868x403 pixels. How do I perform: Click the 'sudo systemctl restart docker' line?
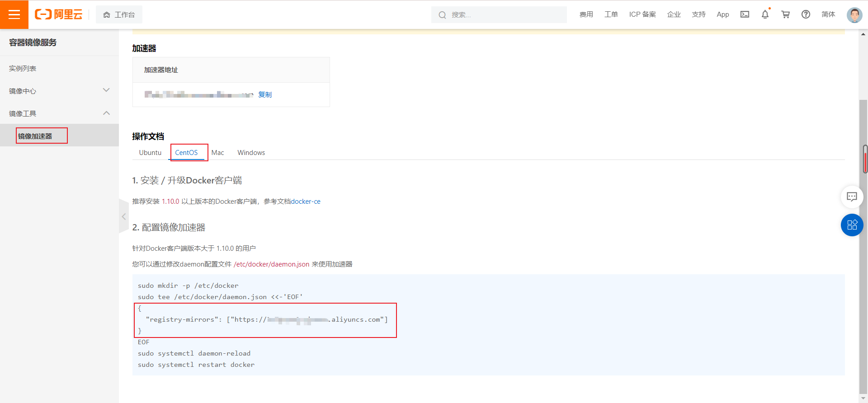coord(196,365)
